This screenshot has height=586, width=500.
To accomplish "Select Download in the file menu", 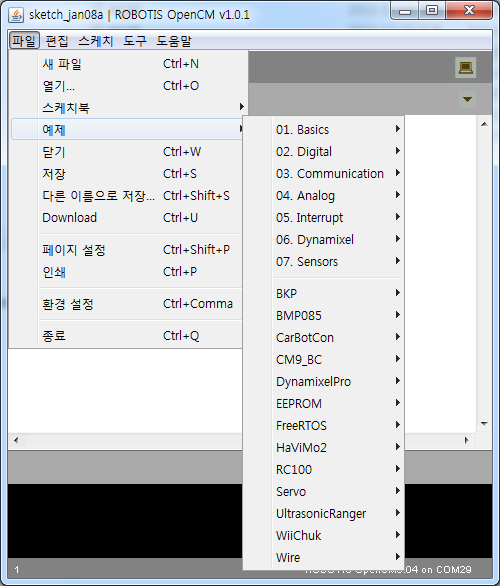I will [x=127, y=218].
